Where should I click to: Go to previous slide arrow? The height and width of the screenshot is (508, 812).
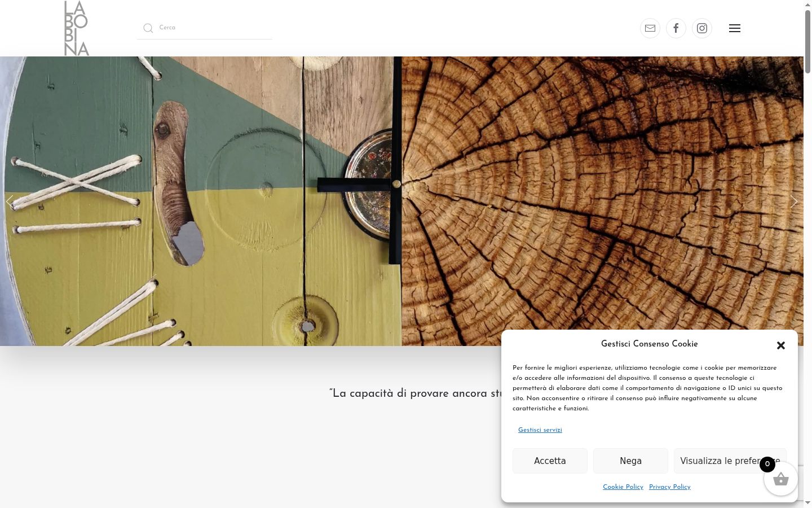(10, 202)
